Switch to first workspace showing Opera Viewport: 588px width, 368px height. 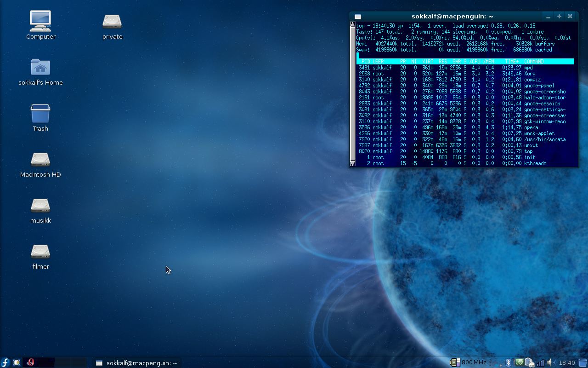[30, 362]
